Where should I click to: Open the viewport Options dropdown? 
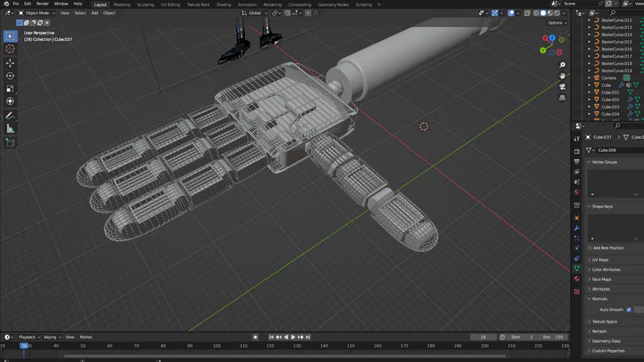point(557,23)
